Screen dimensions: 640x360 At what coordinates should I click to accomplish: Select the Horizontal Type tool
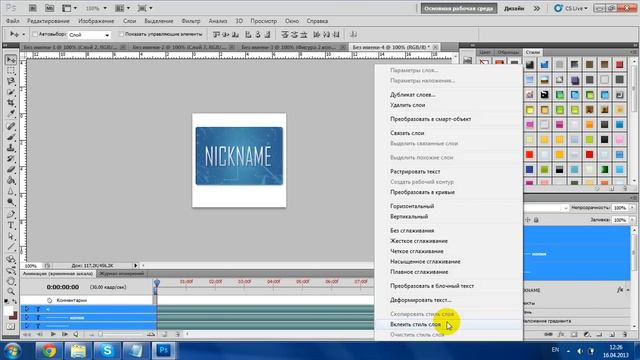11,225
